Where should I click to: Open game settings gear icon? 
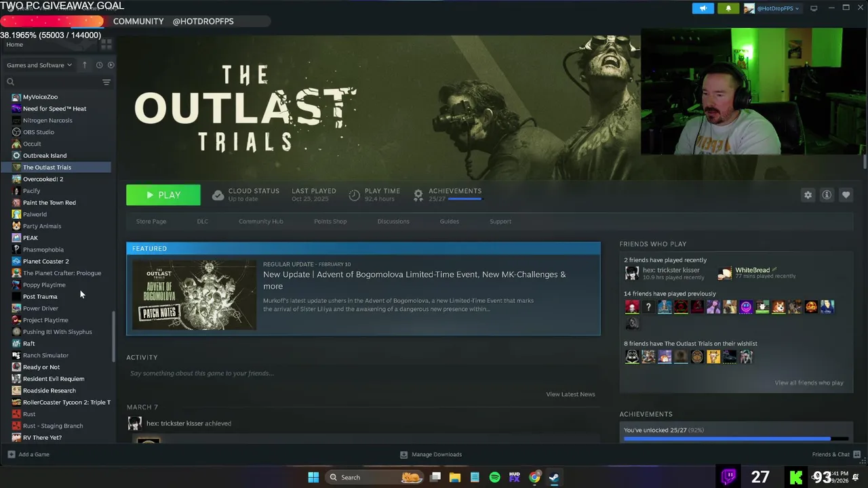pos(808,195)
